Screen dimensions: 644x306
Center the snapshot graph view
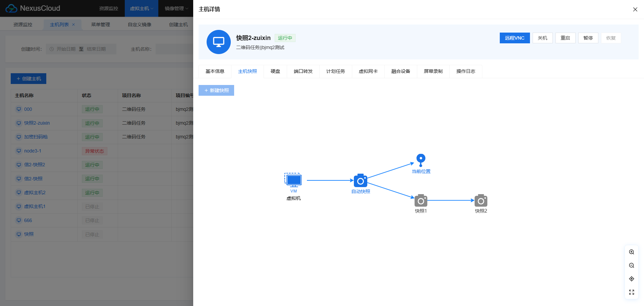[x=631, y=279]
